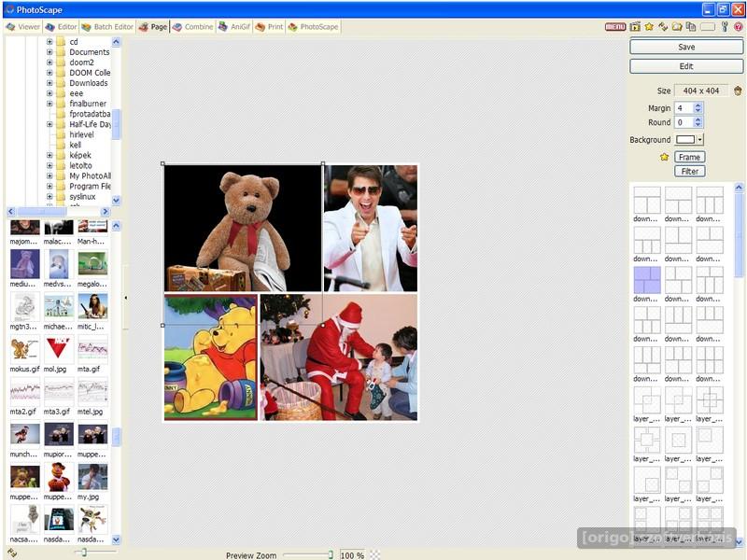Decrease the Round value with down arrow
The width and height of the screenshot is (747, 560).
pos(698,125)
